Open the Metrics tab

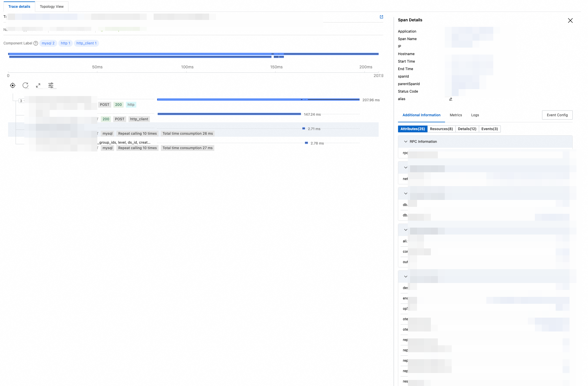pyautogui.click(x=456, y=115)
